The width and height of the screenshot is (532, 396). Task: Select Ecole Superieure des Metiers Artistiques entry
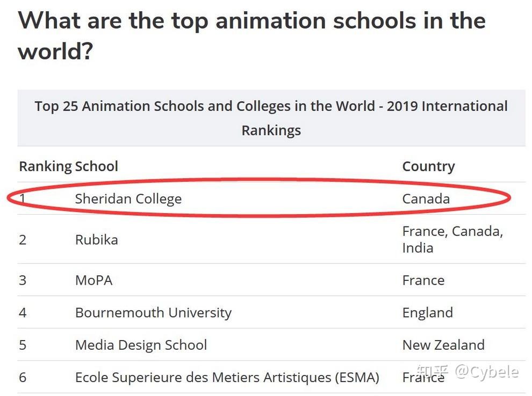(227, 377)
